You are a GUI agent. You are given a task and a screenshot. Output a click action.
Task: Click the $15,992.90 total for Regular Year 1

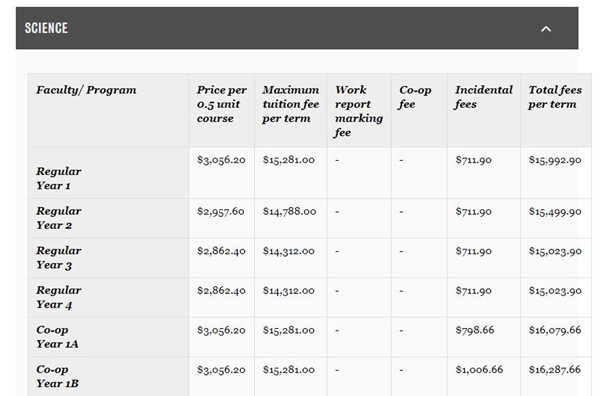[555, 160]
